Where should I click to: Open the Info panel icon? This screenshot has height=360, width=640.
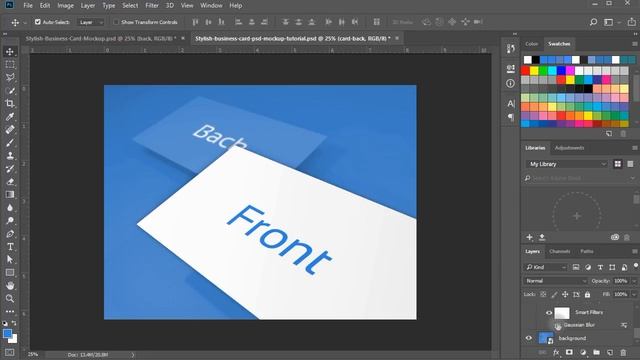pyautogui.click(x=510, y=83)
